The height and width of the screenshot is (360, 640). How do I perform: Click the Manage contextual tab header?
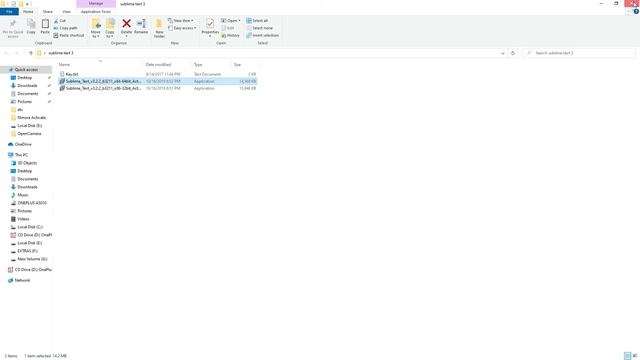(x=96, y=4)
